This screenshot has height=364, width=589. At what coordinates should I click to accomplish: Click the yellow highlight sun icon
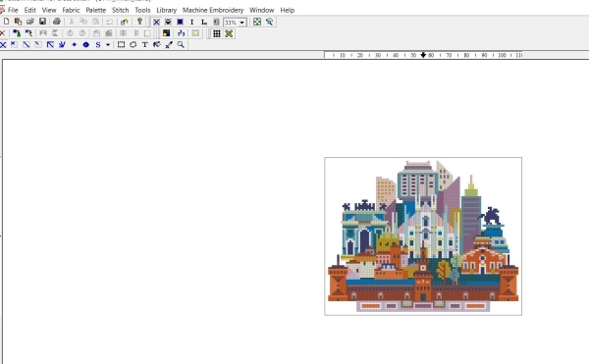[x=195, y=33]
